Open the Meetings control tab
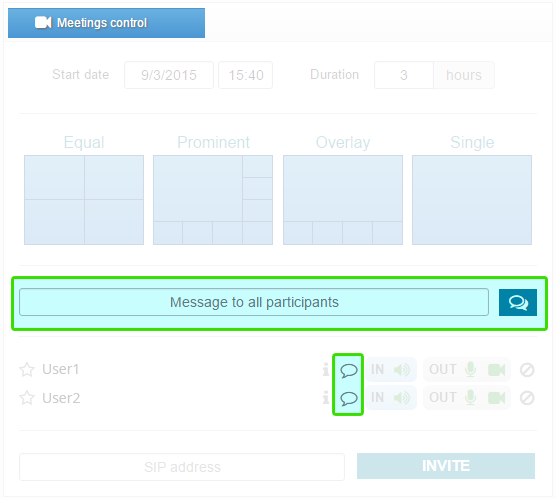This screenshot has height=499, width=556. [106, 23]
